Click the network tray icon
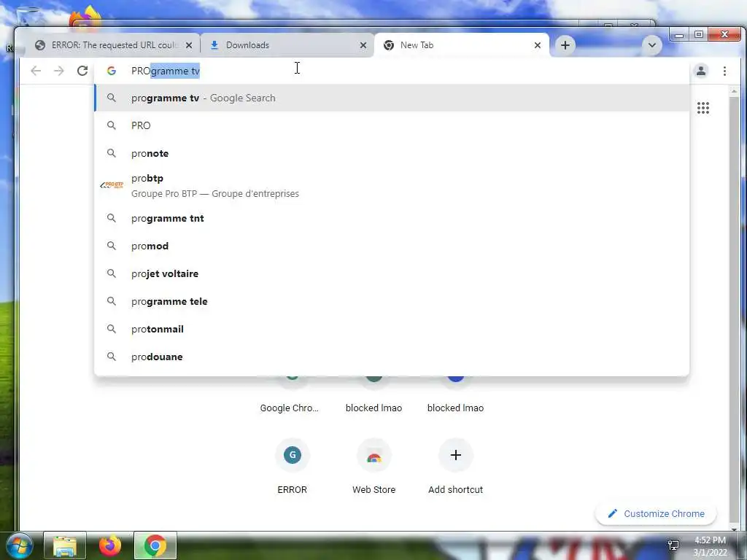 pyautogui.click(x=673, y=545)
